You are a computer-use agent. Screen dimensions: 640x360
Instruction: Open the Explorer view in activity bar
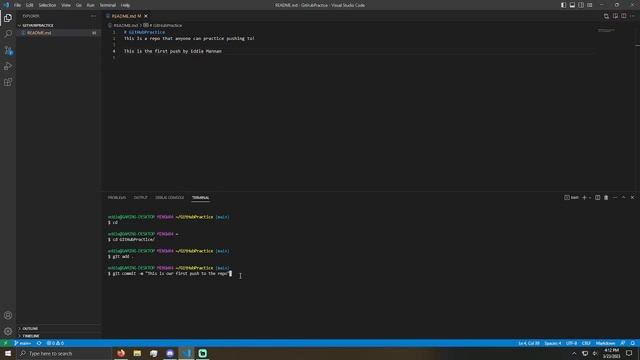[8, 18]
